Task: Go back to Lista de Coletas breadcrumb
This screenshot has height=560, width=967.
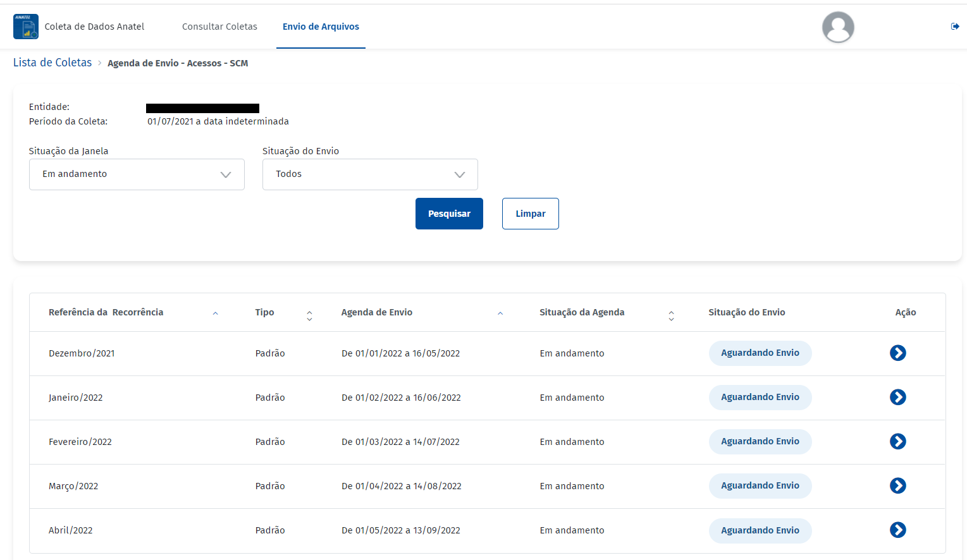Action: 52,63
